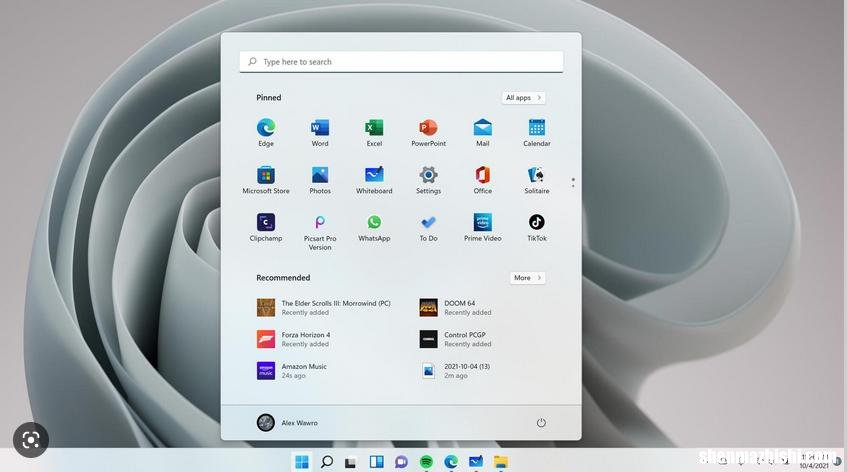Image resolution: width=847 pixels, height=472 pixels.
Task: Open The Elder Scrolls III: Morrowind recommendation
Action: [324, 308]
